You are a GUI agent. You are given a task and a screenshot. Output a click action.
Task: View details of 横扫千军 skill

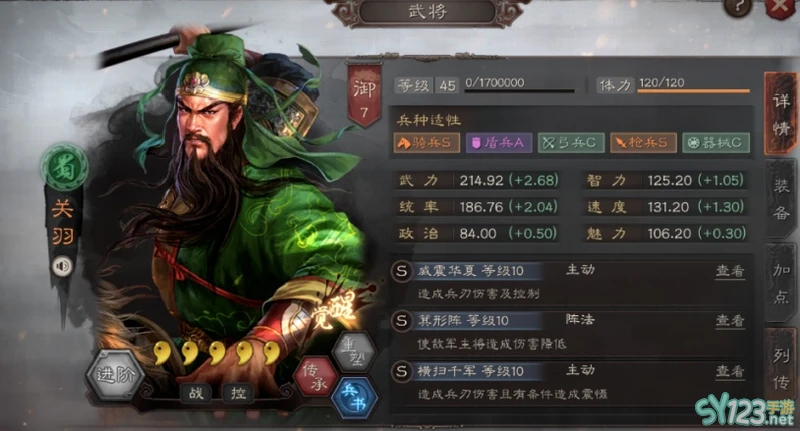tap(730, 371)
